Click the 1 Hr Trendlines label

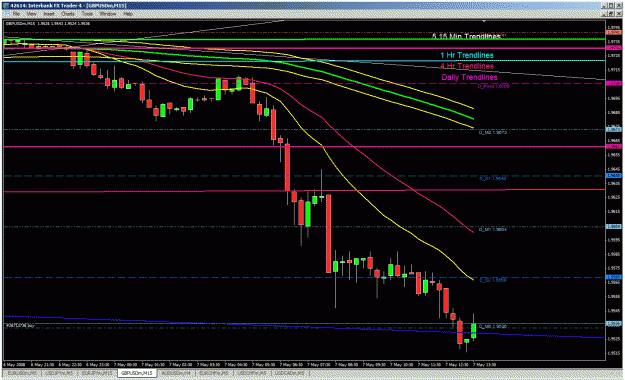pyautogui.click(x=467, y=55)
